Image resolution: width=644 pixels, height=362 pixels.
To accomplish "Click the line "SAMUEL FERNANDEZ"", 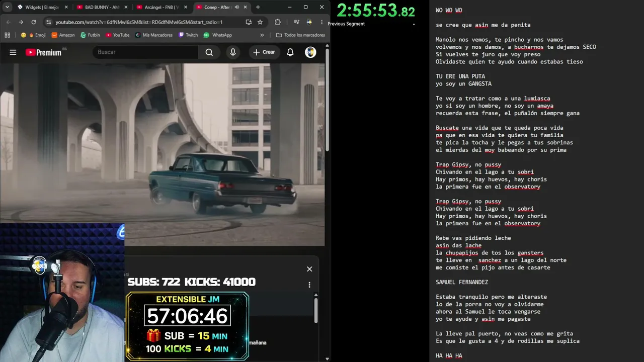I will 462,282.
